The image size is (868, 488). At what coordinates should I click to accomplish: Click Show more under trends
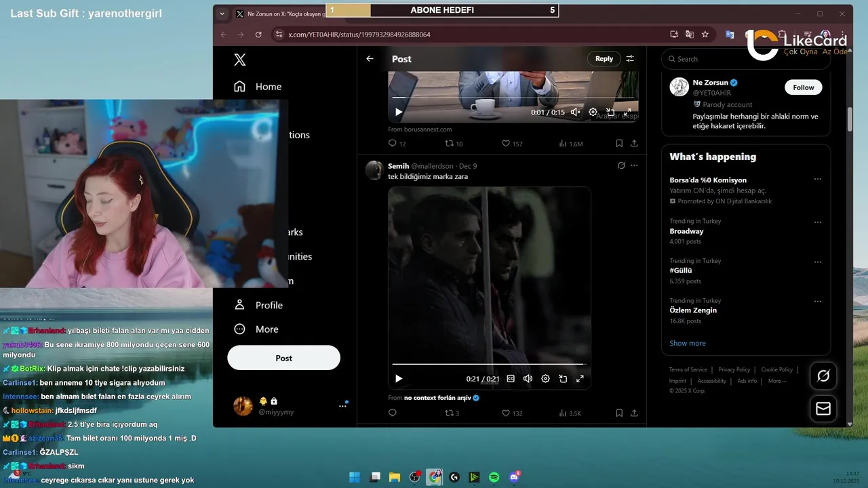pyautogui.click(x=688, y=343)
